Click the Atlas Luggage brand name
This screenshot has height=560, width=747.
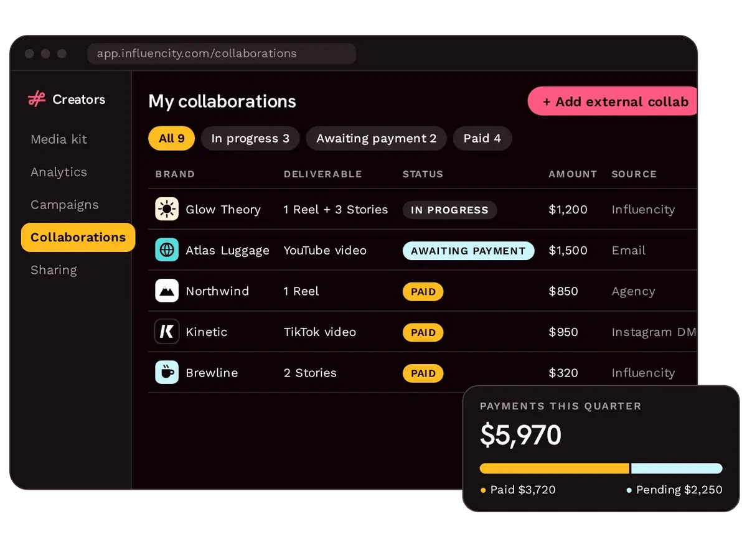[227, 250]
